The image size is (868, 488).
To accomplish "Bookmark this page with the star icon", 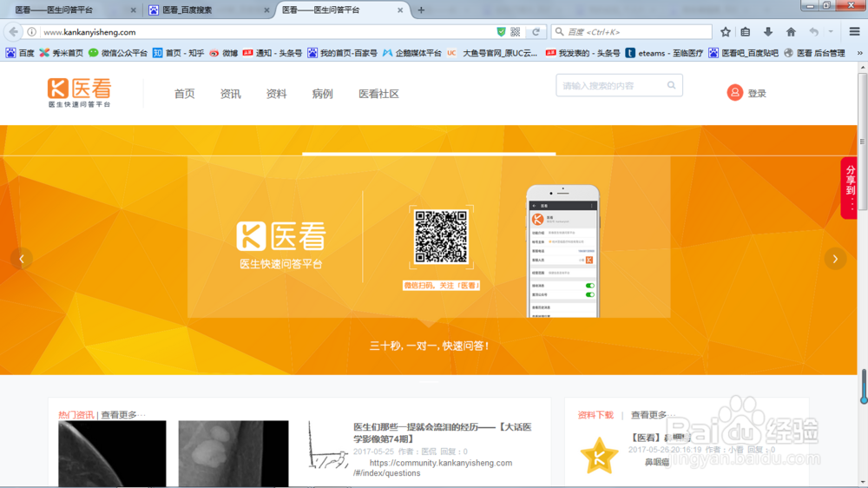I will point(725,32).
